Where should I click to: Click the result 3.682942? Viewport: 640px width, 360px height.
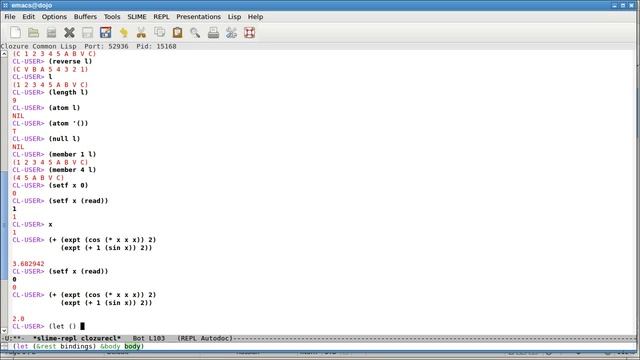tap(28, 264)
